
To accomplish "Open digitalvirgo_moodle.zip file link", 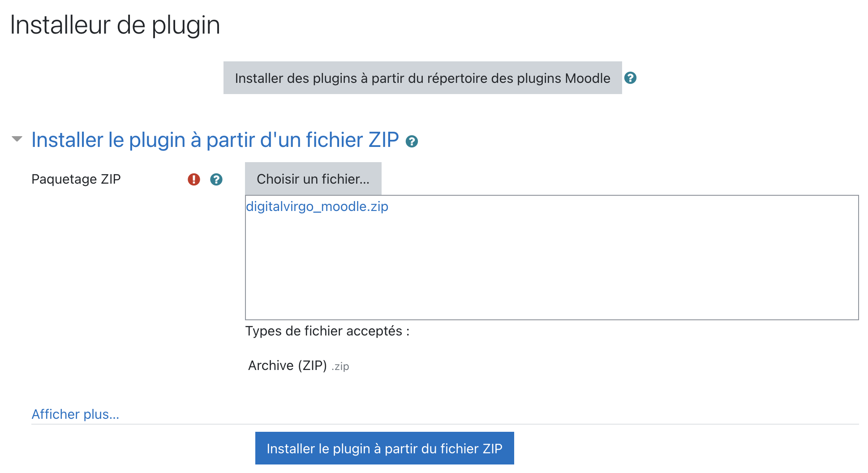I will click(317, 206).
